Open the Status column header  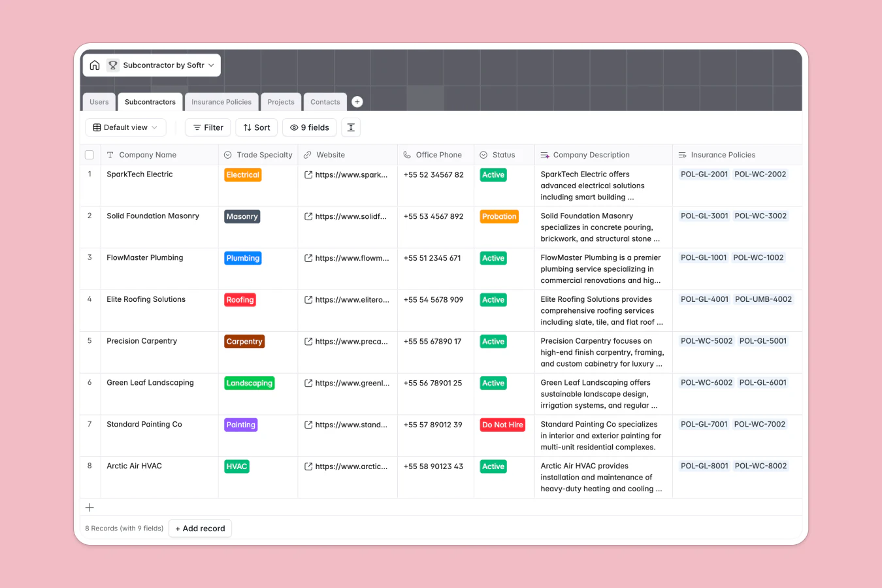504,155
